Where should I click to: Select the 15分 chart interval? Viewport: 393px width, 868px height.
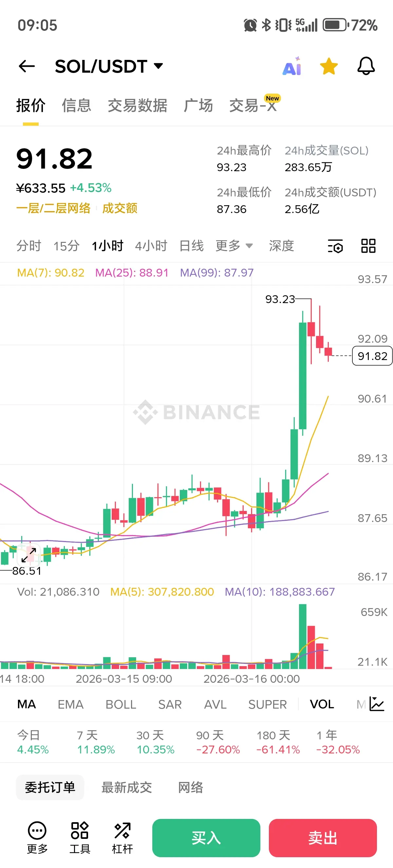tap(66, 246)
